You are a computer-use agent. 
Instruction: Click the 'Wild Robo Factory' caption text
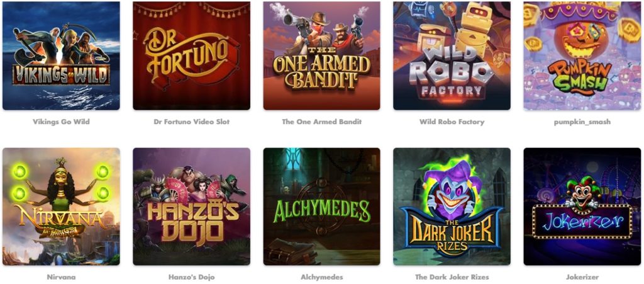click(x=452, y=122)
